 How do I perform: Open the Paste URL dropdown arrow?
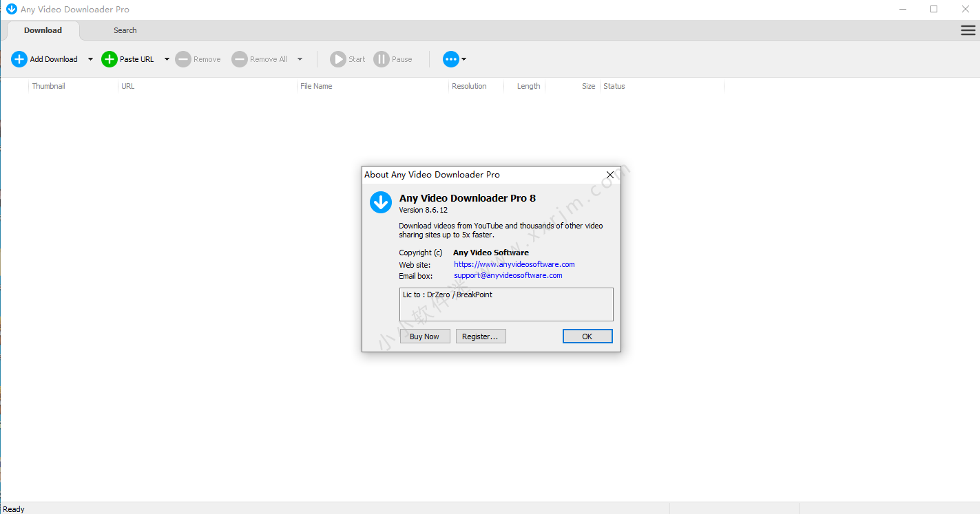(x=167, y=59)
